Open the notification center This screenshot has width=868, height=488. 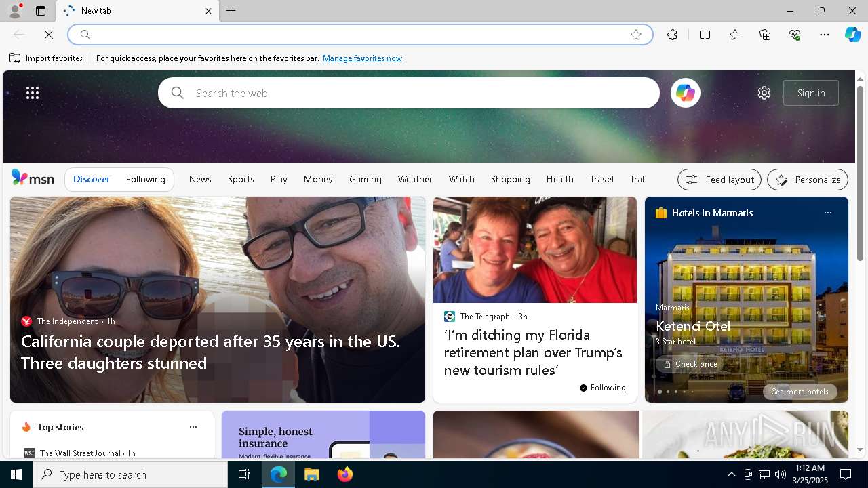pyautogui.click(x=846, y=474)
